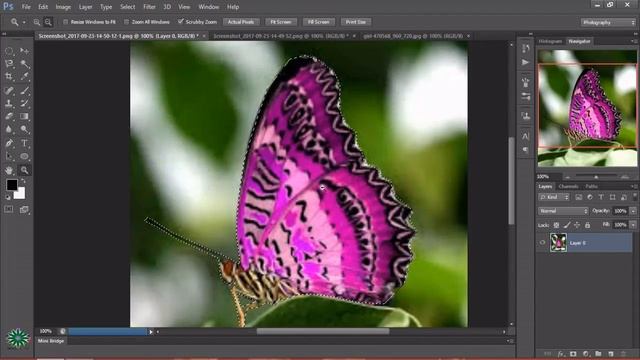
Task: Select the Eyedropper tool
Action: pyautogui.click(x=24, y=76)
